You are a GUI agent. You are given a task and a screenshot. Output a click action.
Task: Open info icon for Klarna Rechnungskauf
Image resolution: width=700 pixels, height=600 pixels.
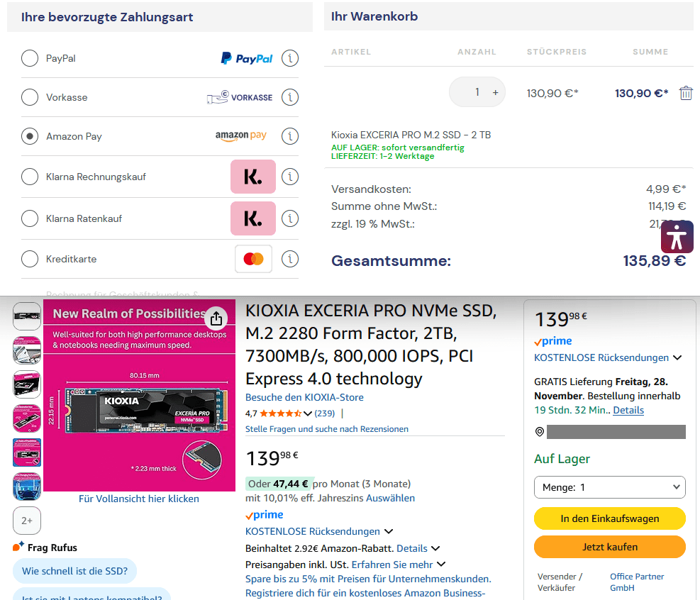[290, 177]
